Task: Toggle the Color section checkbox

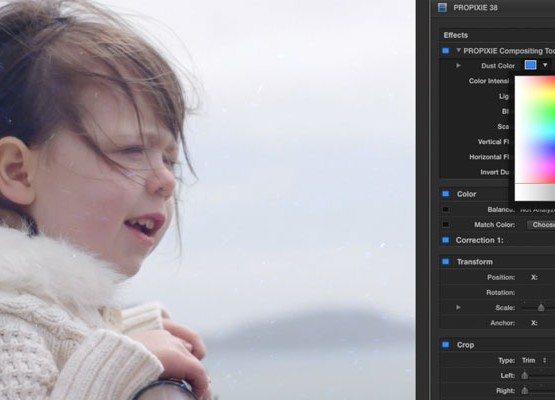Action: (x=445, y=194)
